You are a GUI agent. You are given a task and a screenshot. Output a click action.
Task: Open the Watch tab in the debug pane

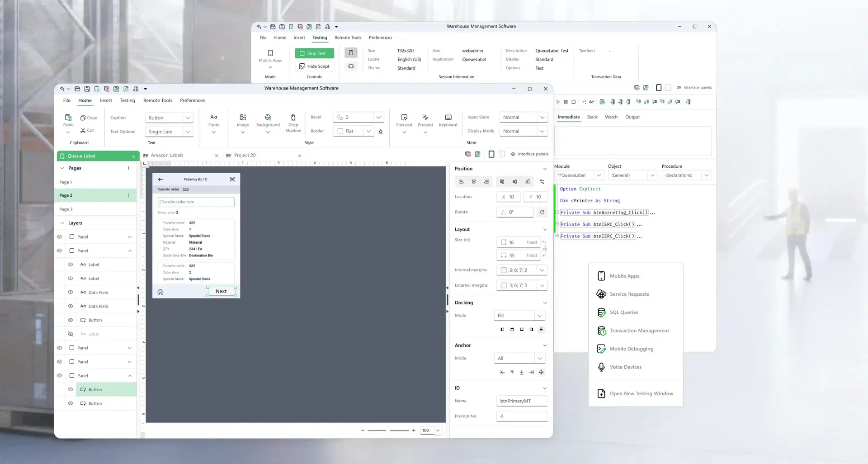point(611,117)
